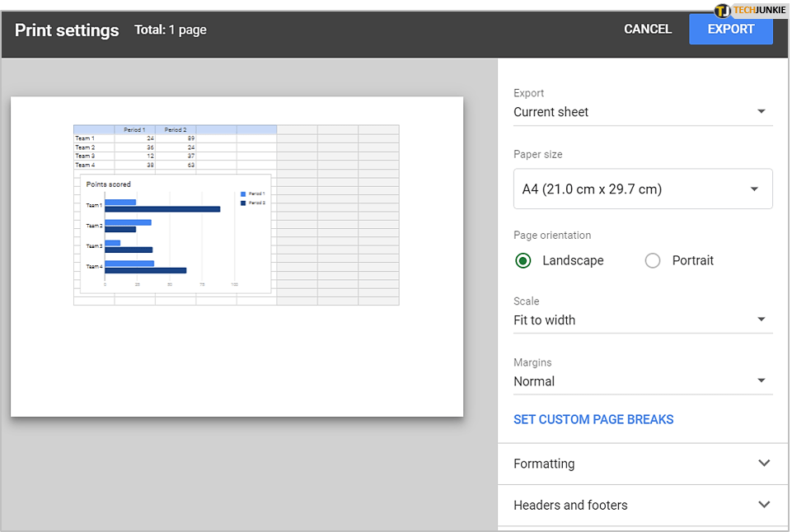Select Portrait page orientation
Viewport: 792px width, 532px height.
(x=653, y=260)
